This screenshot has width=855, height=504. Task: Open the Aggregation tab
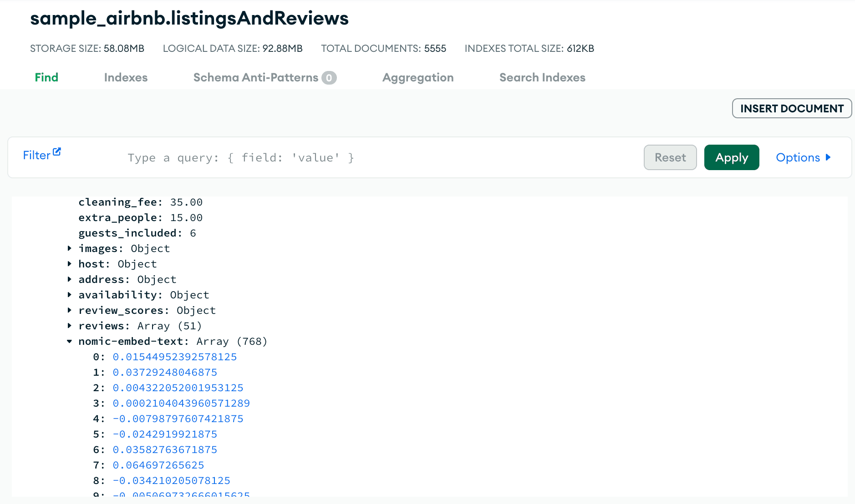tap(417, 77)
